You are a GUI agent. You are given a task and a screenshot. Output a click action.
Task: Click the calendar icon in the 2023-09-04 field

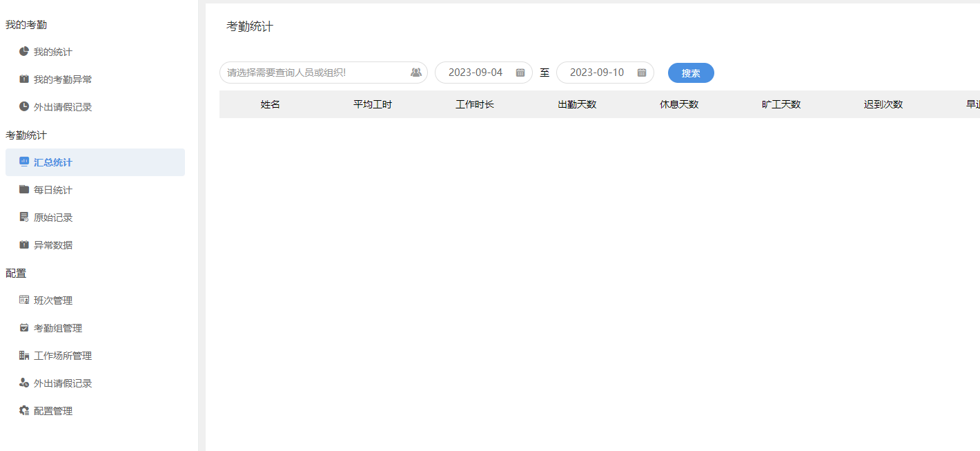click(x=520, y=73)
